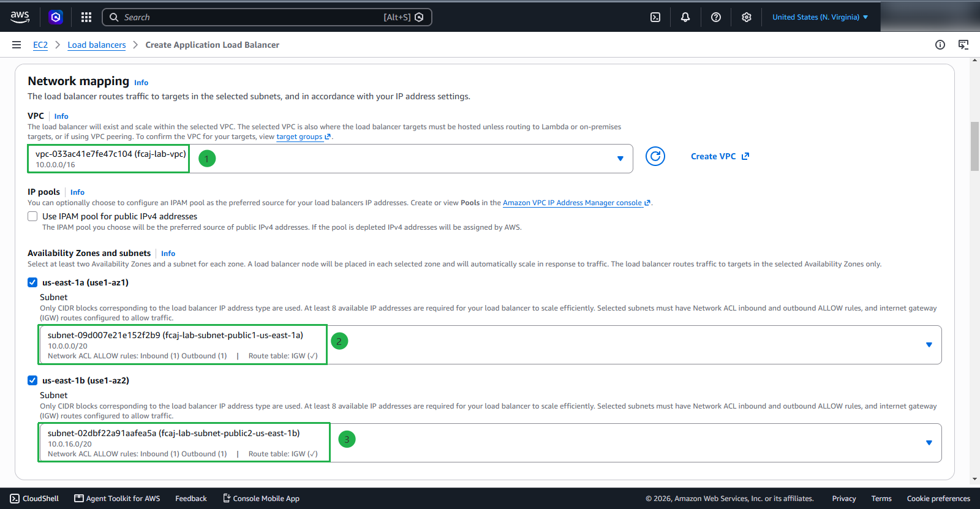Click the Feedback footer button
Image resolution: width=980 pixels, height=509 pixels.
[x=191, y=499]
